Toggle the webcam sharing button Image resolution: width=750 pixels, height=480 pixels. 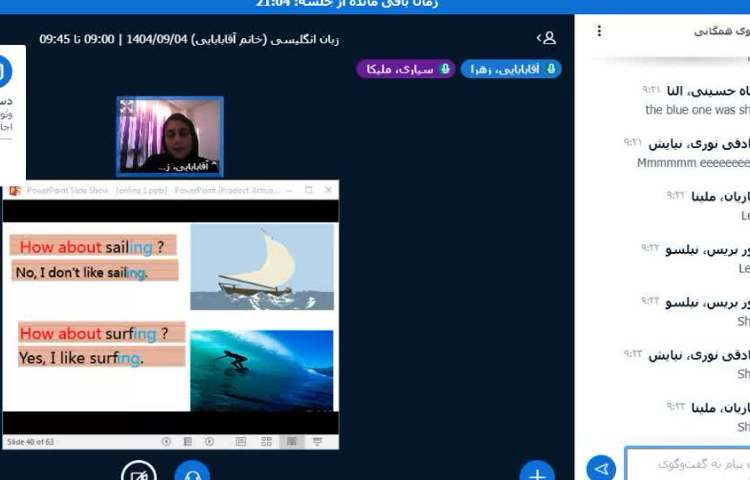tap(139, 471)
